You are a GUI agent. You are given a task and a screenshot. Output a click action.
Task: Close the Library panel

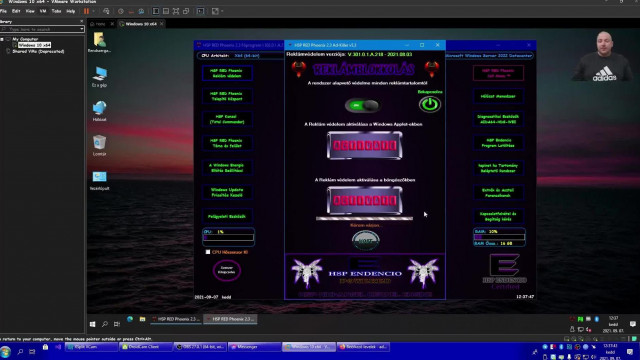[x=81, y=21]
